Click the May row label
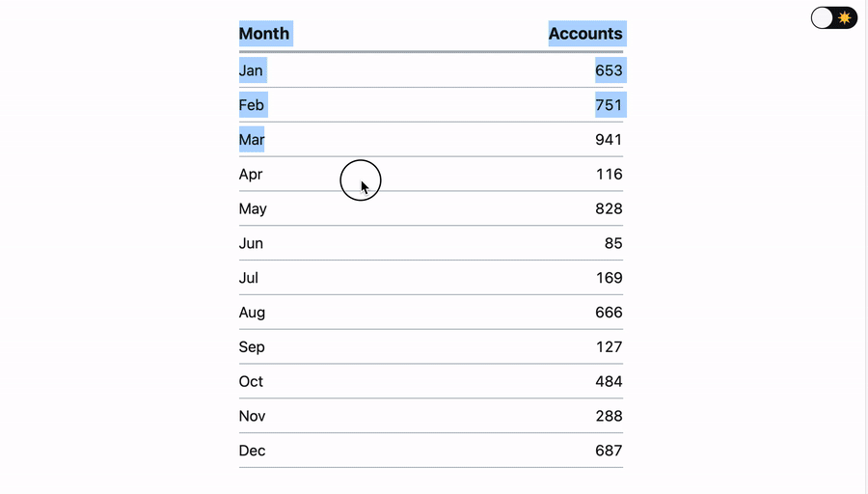This screenshot has width=868, height=494. [x=253, y=209]
